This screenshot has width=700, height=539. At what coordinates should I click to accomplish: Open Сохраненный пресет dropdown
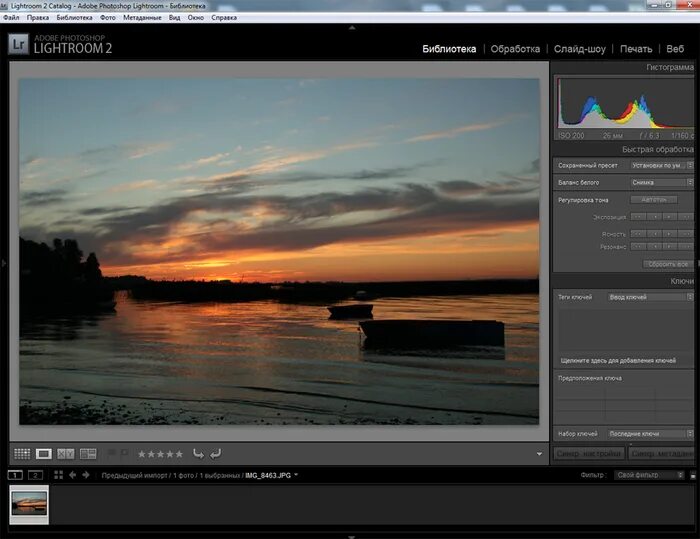(662, 165)
